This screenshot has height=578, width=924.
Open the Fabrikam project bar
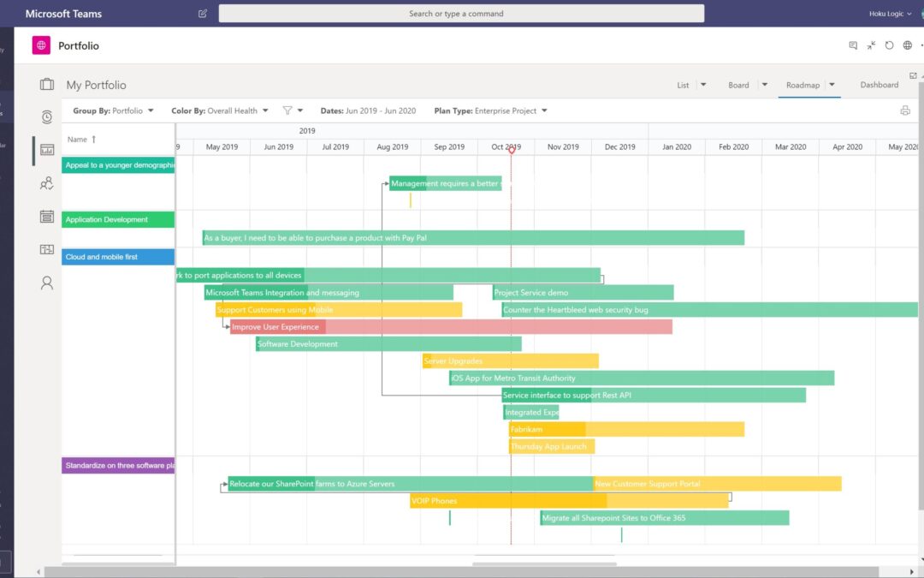click(x=626, y=429)
